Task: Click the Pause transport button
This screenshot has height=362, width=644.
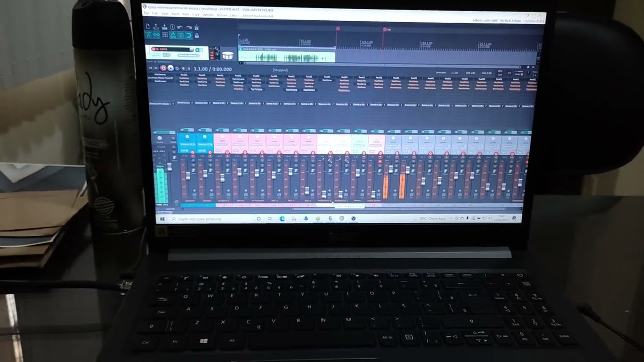Action: (x=189, y=68)
